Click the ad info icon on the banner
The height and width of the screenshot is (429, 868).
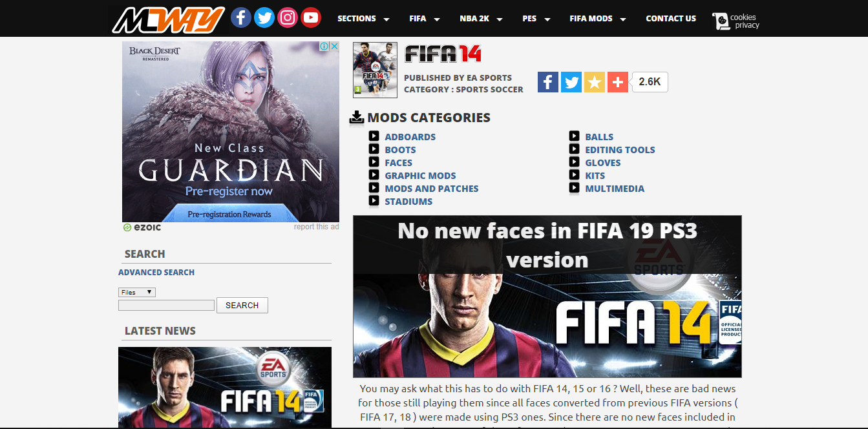point(324,47)
